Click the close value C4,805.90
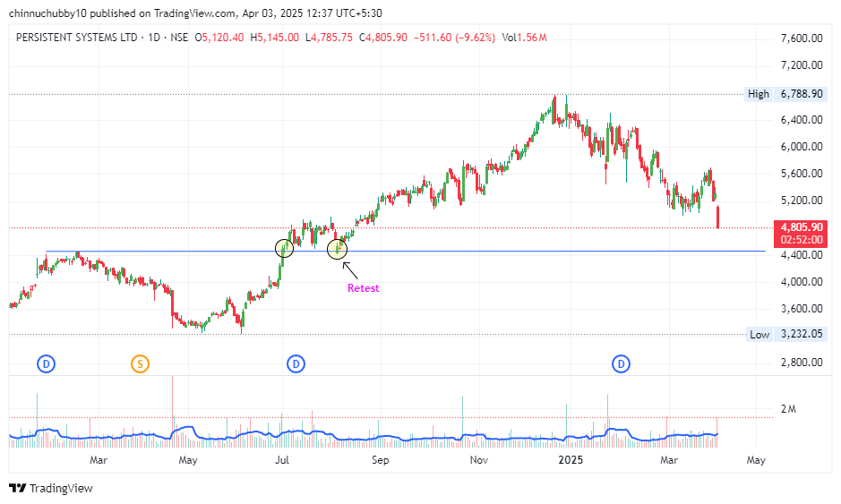The image size is (841, 504). point(383,38)
